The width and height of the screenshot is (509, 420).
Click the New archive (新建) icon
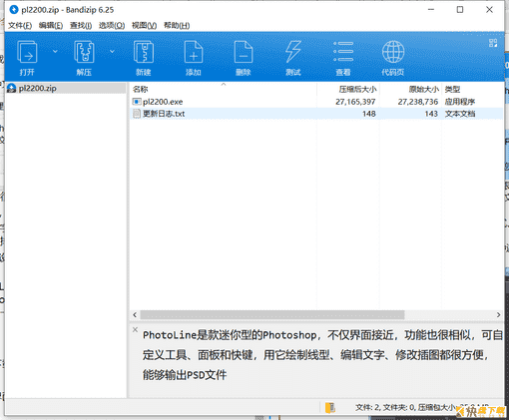144,52
